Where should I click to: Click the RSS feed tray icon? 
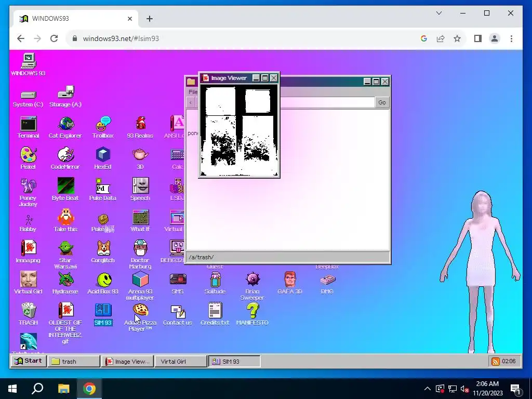click(495, 362)
